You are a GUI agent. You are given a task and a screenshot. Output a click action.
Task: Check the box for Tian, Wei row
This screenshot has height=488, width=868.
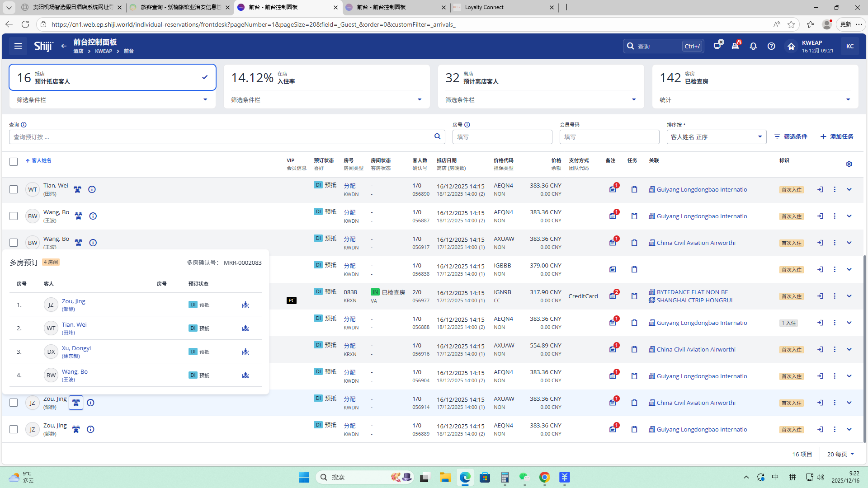(14, 189)
